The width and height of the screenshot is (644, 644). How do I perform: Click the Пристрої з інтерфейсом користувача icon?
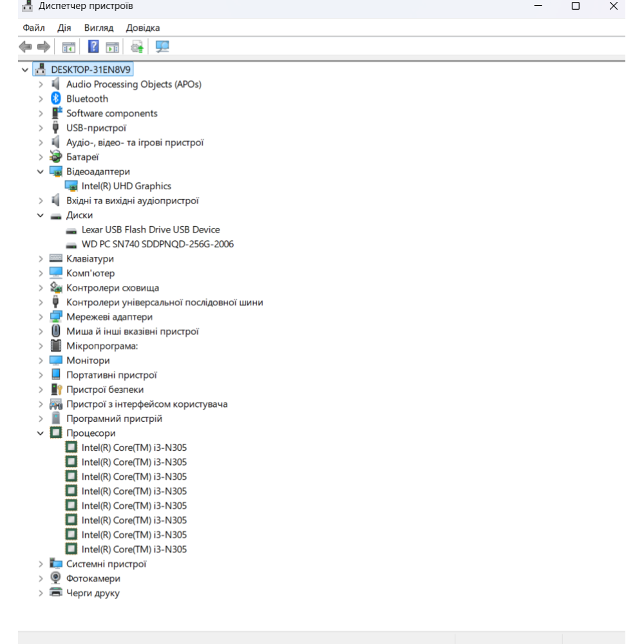[56, 404]
